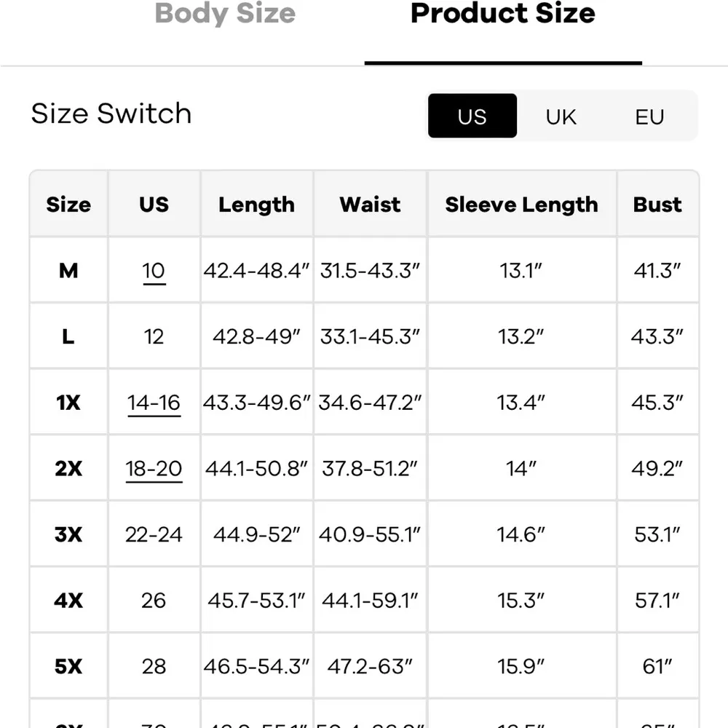Screen dimensions: 728x728
Task: Click the Size Switch label
Action: tap(111, 114)
